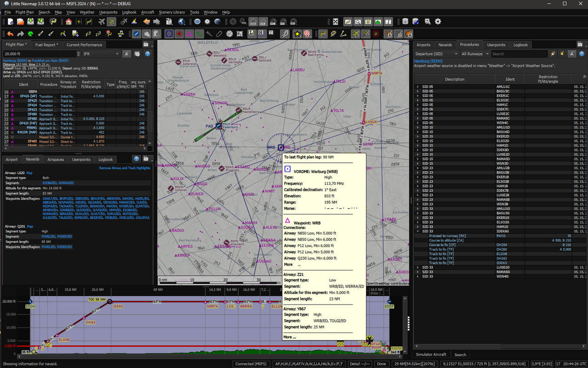Expand the SID 33 LUGE2G procedure row
Image resolution: width=588 pixels, height=368 pixels.
click(x=417, y=267)
